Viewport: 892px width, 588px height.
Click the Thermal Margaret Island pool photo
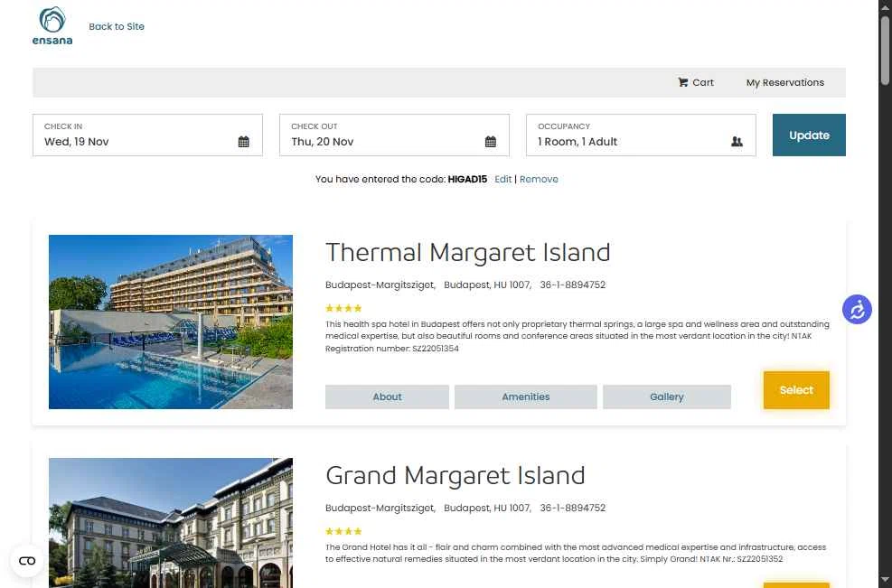[171, 322]
